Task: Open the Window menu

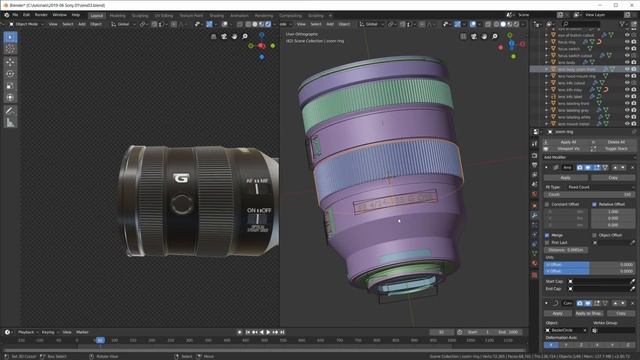Action: (60, 15)
